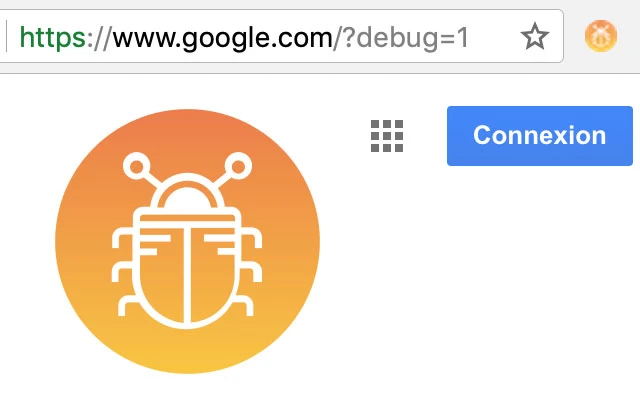Viewport: 640px width, 400px height.
Task: Click the bug logo's right antenna circle
Action: pos(238,166)
